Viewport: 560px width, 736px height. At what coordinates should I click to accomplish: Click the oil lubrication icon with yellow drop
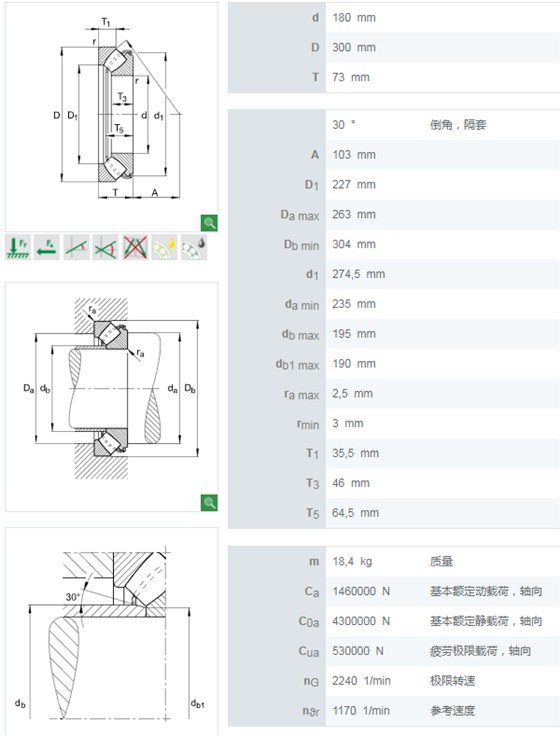[164, 246]
